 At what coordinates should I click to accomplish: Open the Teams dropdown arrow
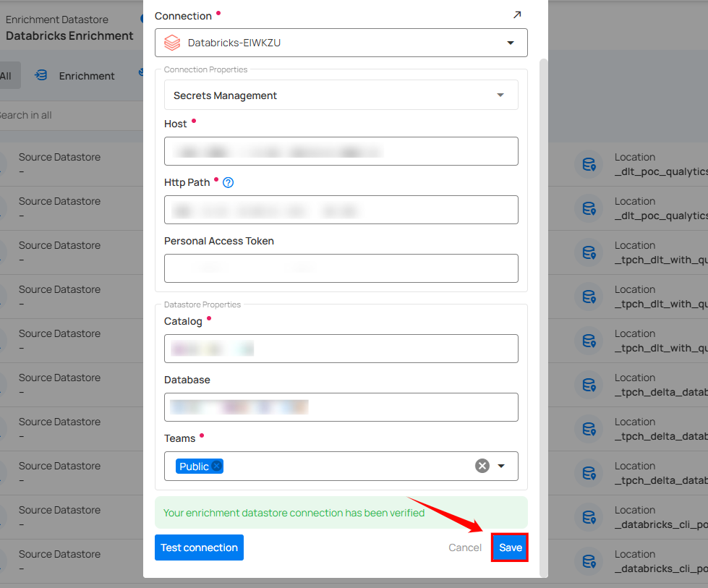pyautogui.click(x=501, y=466)
